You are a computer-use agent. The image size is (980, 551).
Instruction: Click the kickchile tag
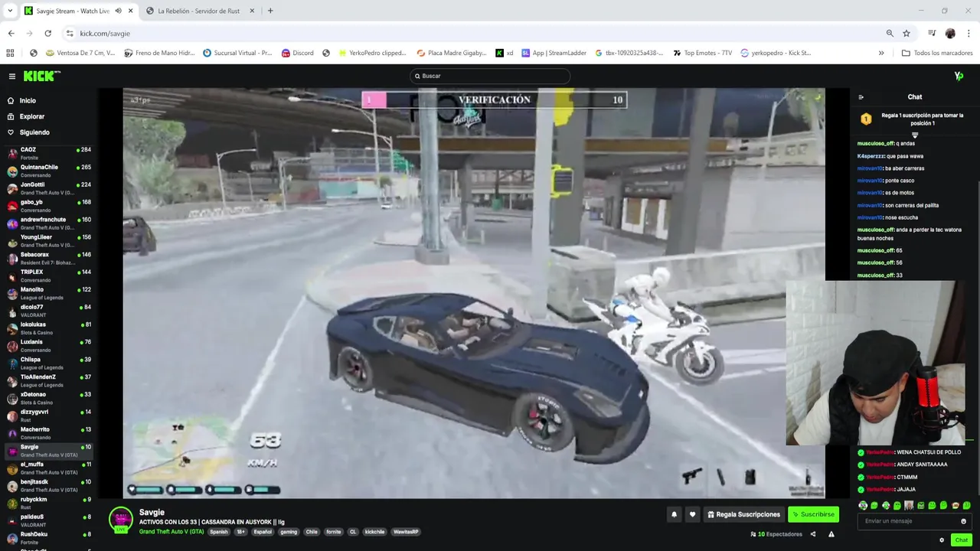[x=374, y=532]
